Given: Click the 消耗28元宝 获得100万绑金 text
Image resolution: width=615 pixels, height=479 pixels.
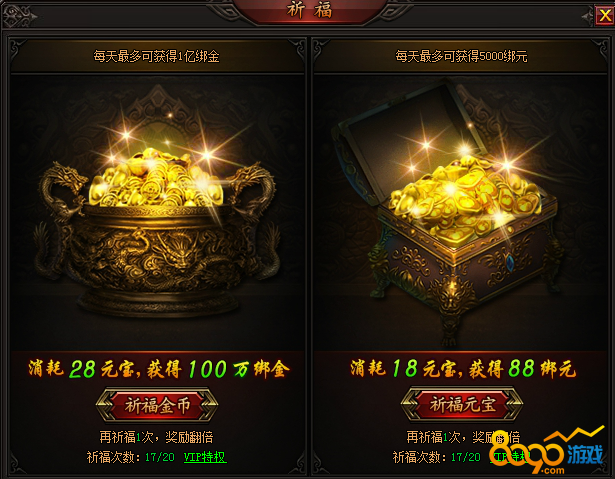Looking at the screenshot, I should tap(159, 369).
